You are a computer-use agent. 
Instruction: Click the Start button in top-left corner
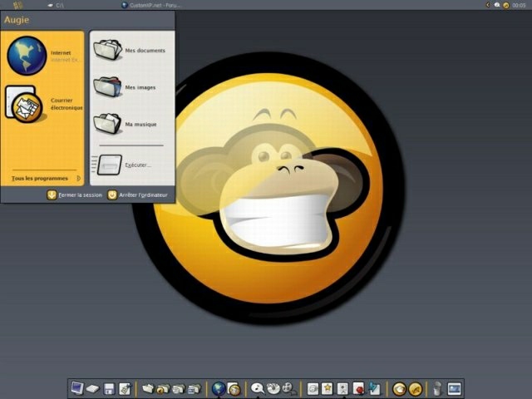(18, 5)
